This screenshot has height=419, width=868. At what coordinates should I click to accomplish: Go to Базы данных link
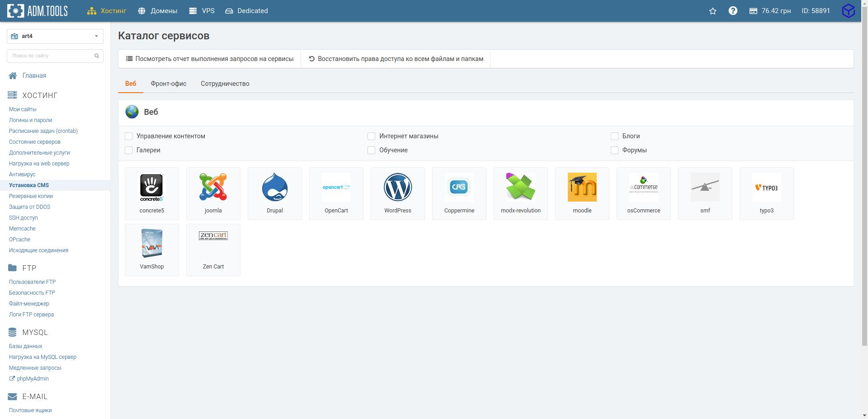[26, 346]
